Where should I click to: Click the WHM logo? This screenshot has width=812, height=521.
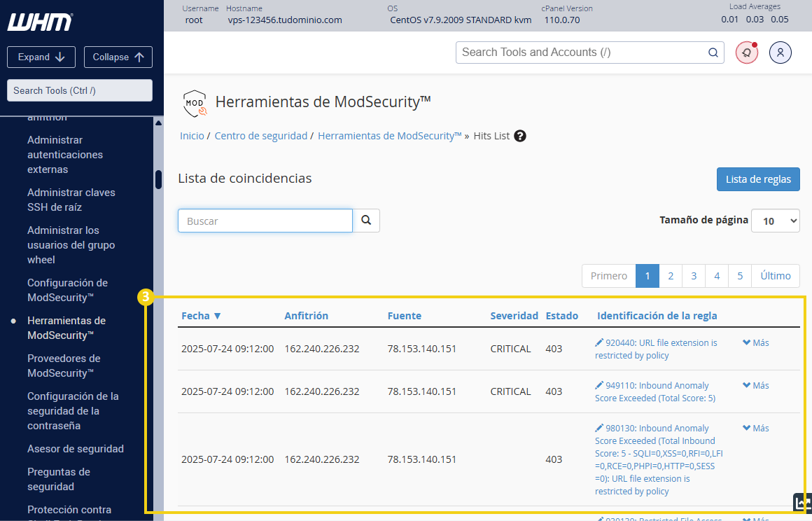(x=40, y=22)
